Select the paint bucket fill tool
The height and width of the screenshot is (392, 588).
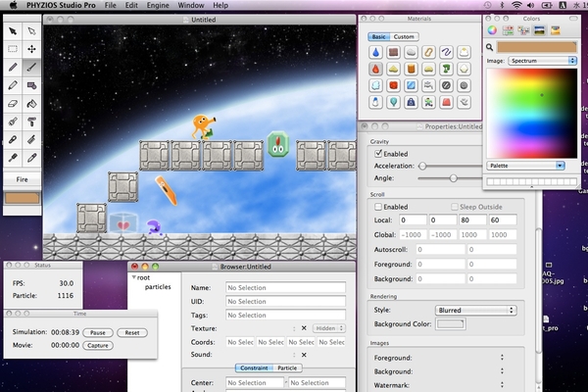32,104
